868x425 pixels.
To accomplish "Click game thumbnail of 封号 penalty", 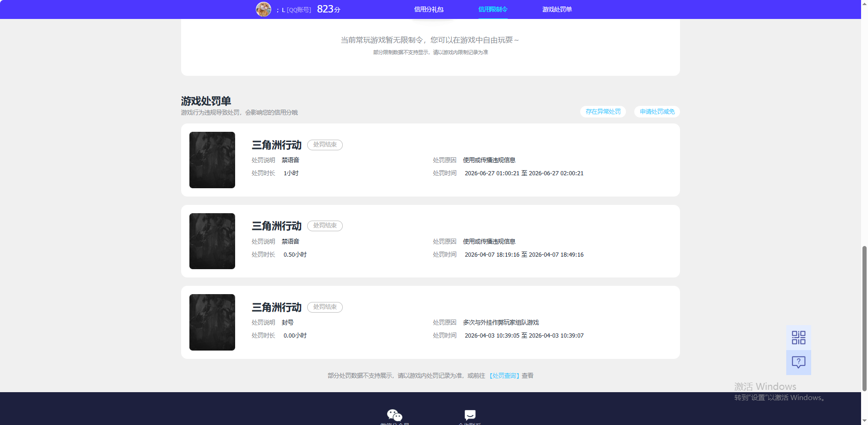I will click(x=212, y=322).
